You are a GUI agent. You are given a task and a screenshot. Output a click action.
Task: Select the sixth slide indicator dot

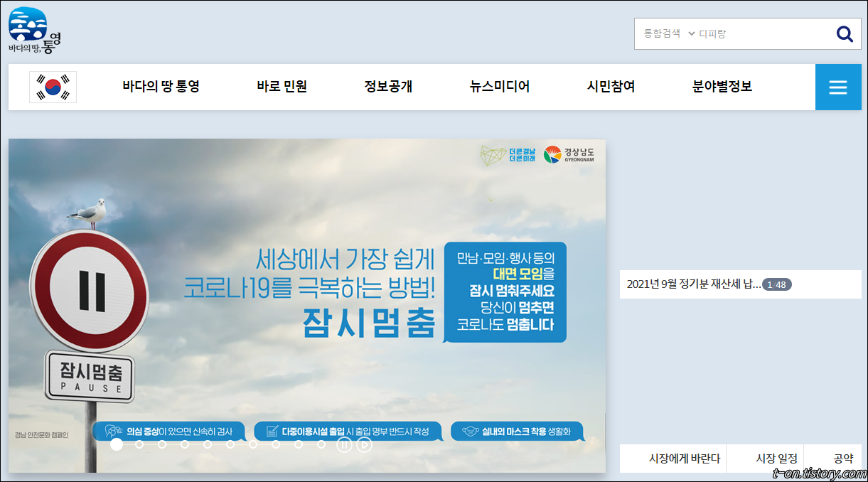coord(230,444)
